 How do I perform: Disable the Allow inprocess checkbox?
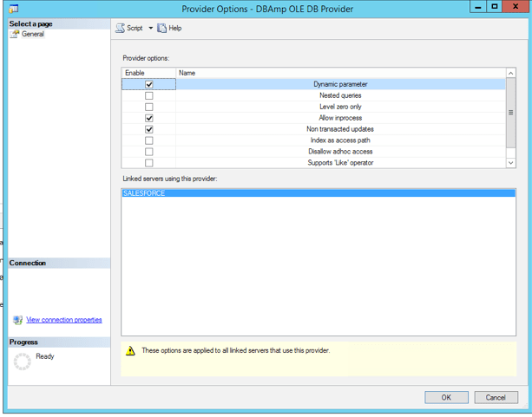coord(149,118)
